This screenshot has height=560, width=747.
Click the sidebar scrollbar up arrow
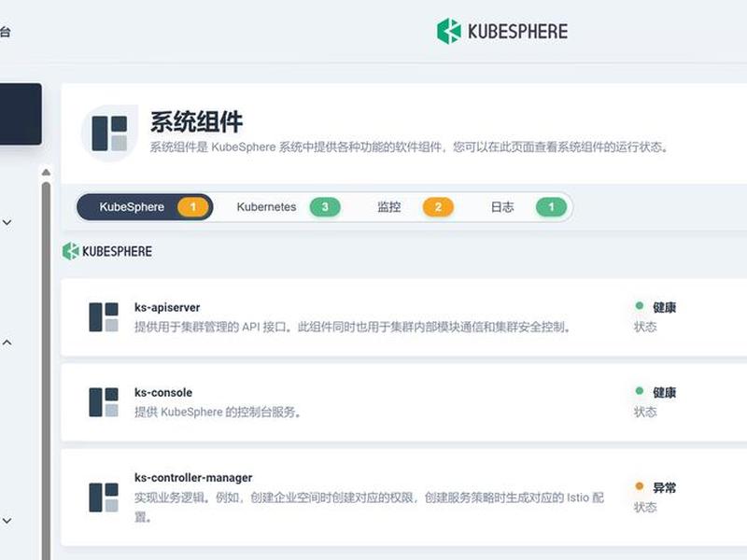click(x=46, y=172)
